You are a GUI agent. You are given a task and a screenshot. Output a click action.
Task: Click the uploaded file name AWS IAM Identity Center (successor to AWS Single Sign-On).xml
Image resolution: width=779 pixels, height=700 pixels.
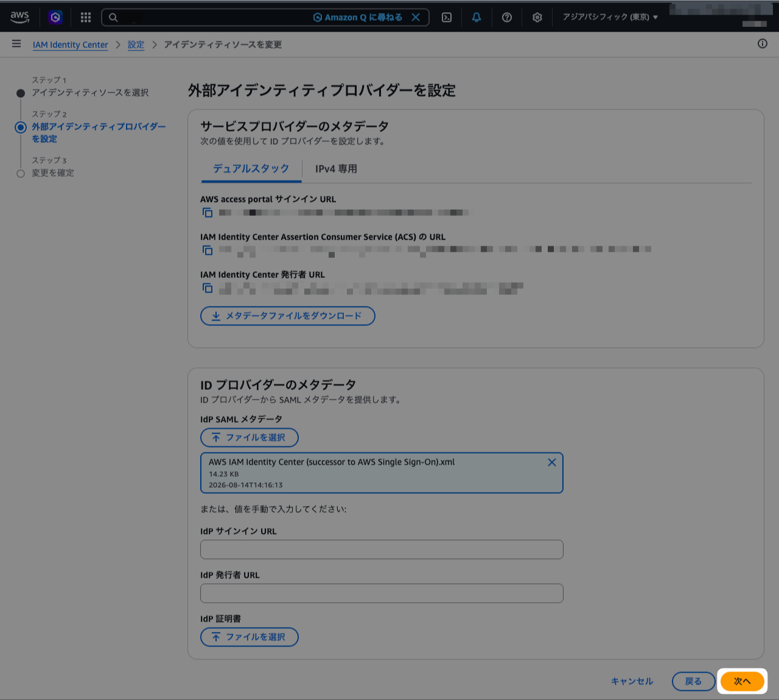tap(332, 462)
